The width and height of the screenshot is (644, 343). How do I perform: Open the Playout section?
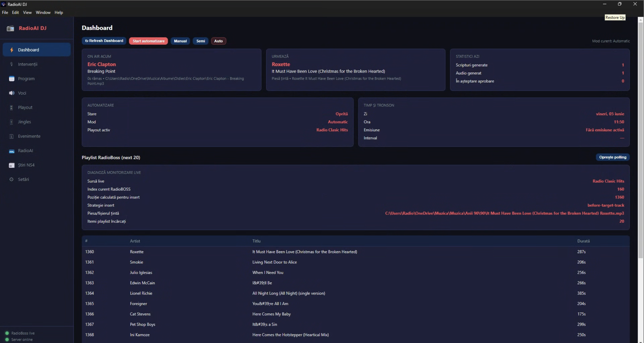point(37,107)
